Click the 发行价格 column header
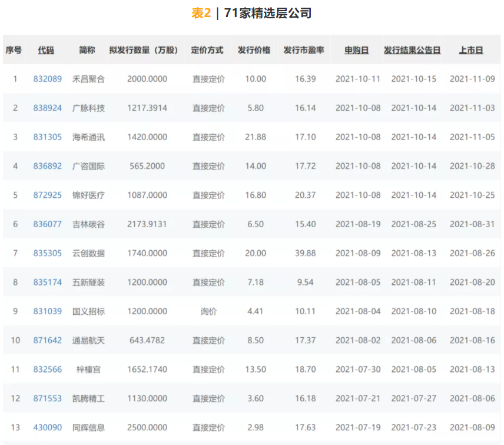 pyautogui.click(x=254, y=50)
